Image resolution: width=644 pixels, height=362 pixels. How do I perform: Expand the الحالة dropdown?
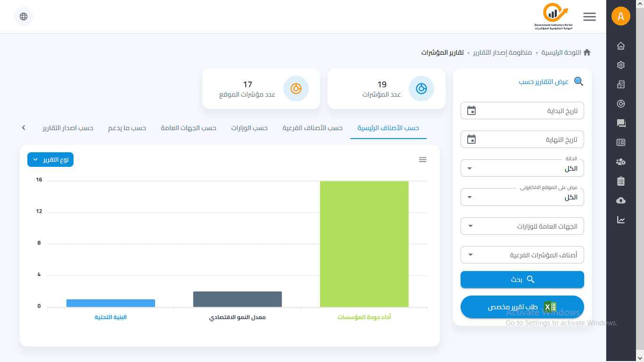(x=522, y=169)
